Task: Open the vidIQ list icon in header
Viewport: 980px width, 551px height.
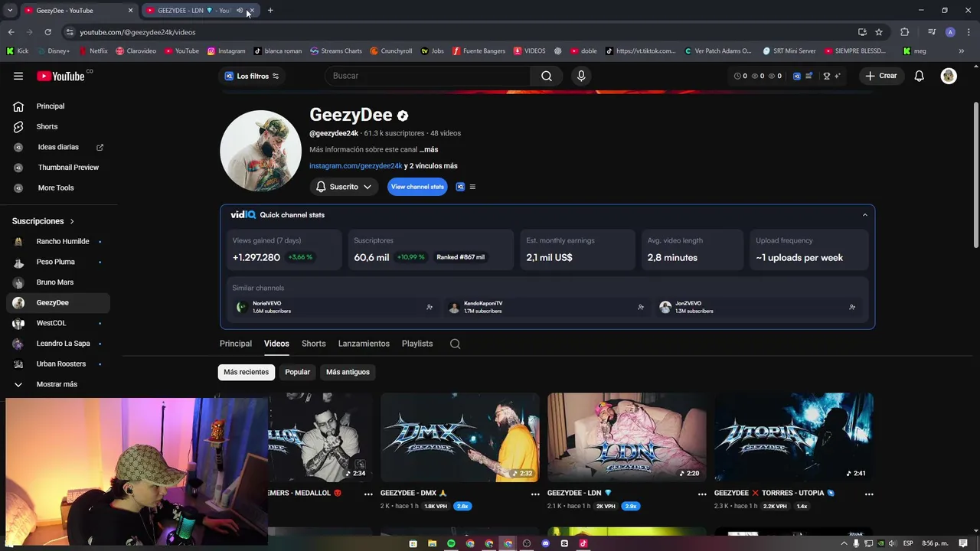Action: pos(808,76)
